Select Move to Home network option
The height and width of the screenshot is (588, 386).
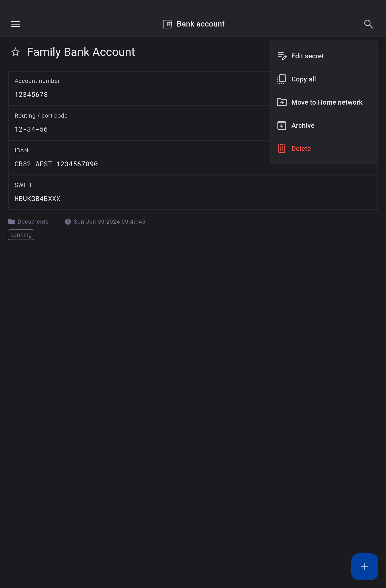click(x=327, y=102)
